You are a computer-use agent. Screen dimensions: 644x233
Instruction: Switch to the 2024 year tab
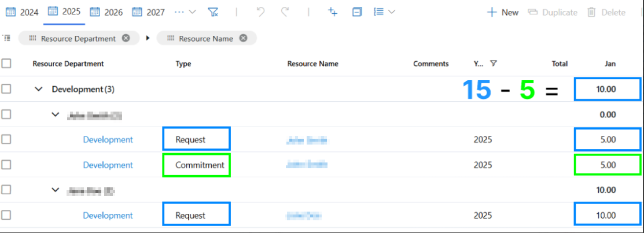[x=22, y=12]
